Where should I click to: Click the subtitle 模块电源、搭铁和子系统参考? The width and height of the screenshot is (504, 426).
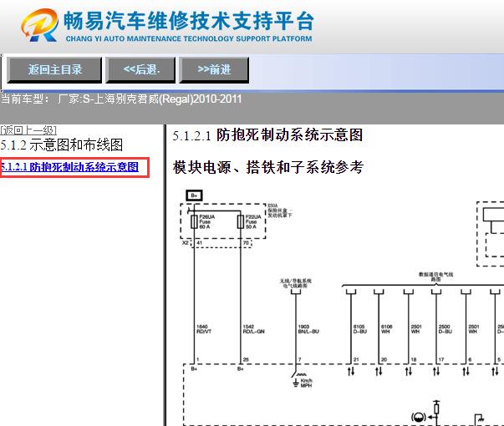(268, 167)
